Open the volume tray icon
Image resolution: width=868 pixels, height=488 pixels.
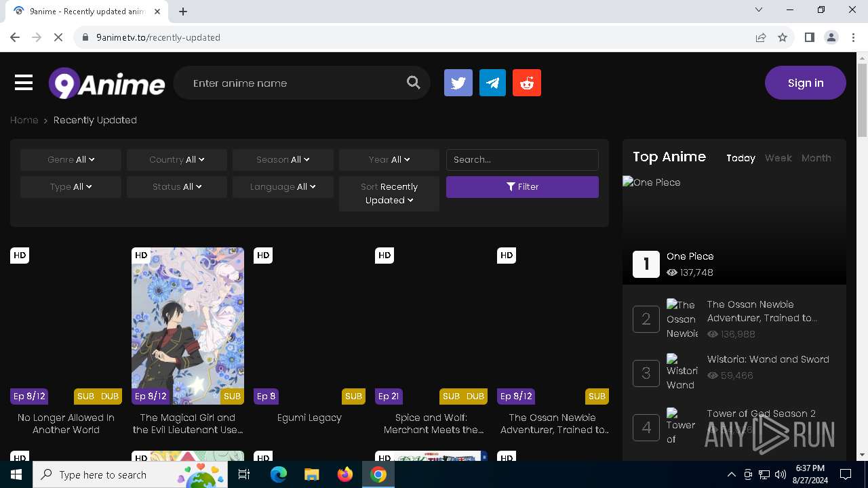(781, 474)
